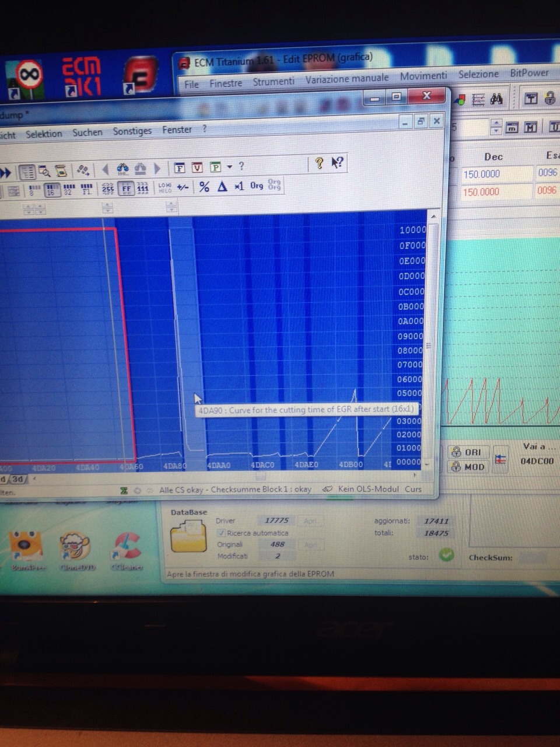This screenshot has height=747, width=560.
Task: Toggle the text list view mode
Action: pyautogui.click(x=27, y=172)
